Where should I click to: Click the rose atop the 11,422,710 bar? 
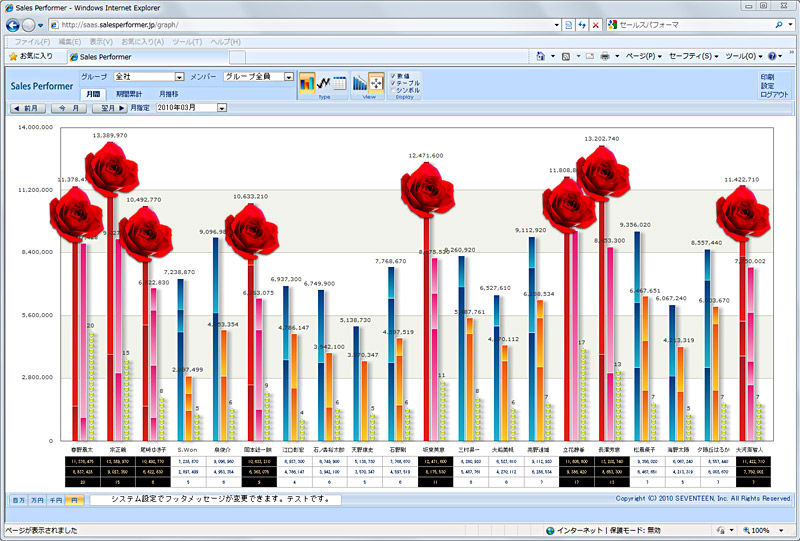point(742,213)
